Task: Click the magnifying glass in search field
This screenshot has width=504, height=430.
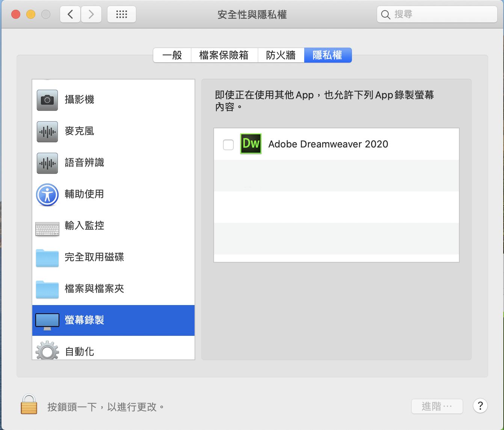Action: click(386, 15)
